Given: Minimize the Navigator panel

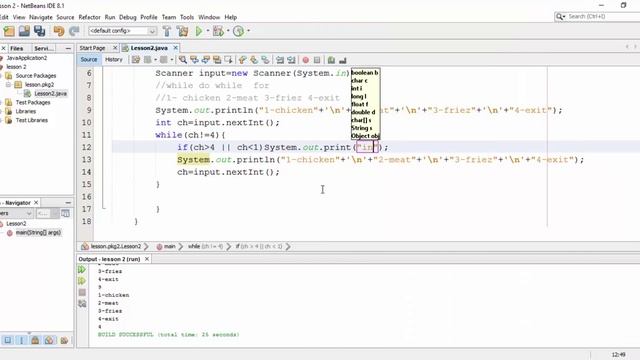Looking at the screenshot, I should (x=68, y=202).
